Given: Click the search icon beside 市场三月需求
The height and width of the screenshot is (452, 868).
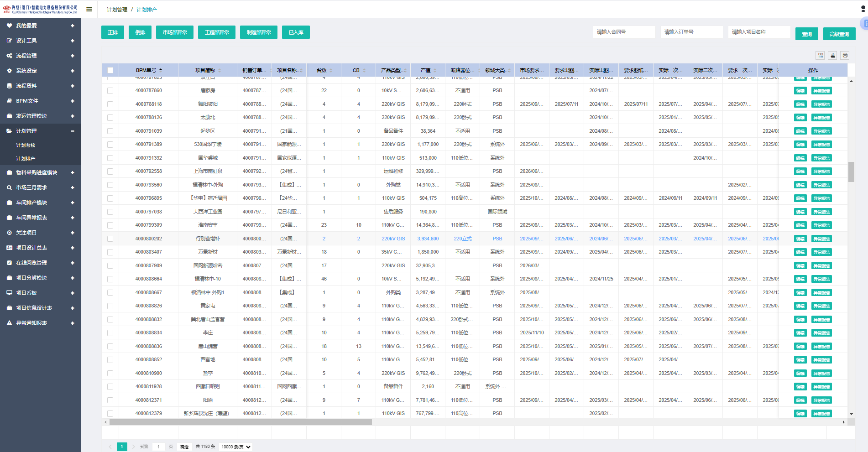Looking at the screenshot, I should pyautogui.click(x=9, y=187).
